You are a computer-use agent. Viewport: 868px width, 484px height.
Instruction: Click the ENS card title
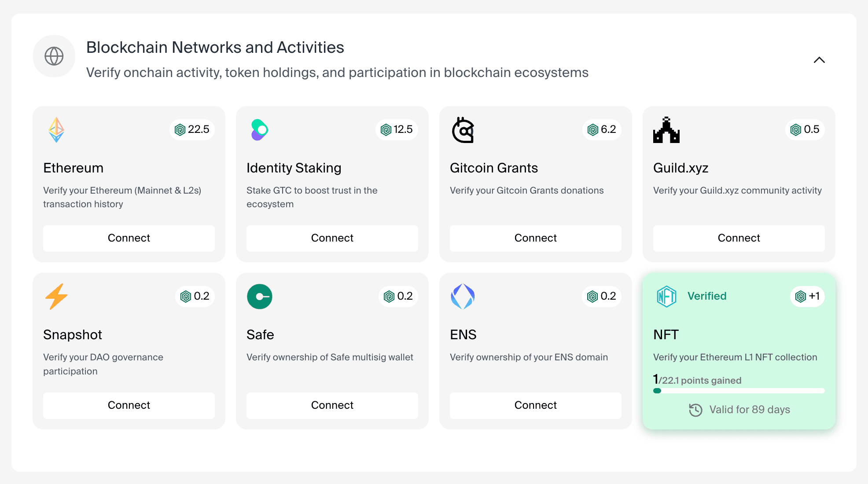[463, 335]
